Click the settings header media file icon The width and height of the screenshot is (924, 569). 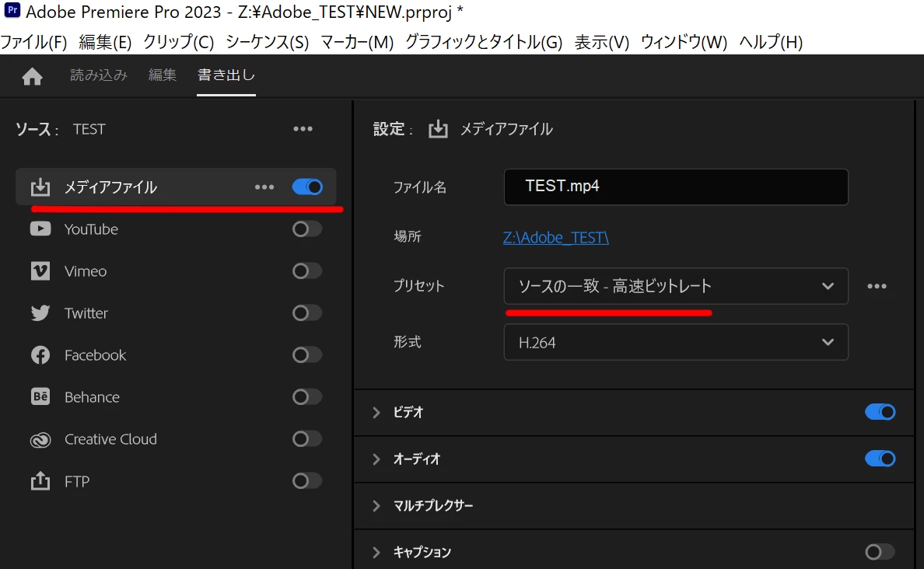tap(438, 128)
